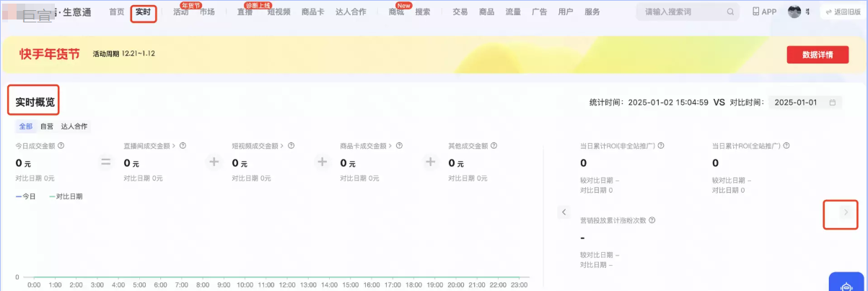Open the 用户 nav item
868x291 pixels.
pos(566,12)
